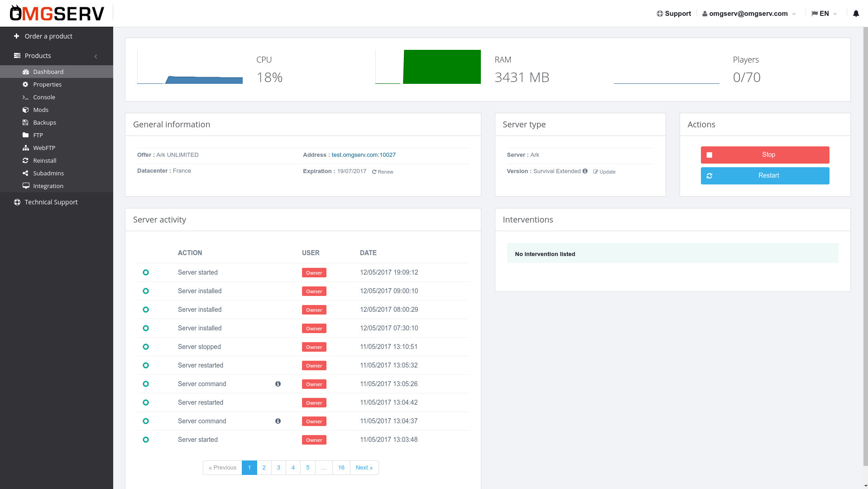Click the refresh icon in Restart button

[710, 176]
